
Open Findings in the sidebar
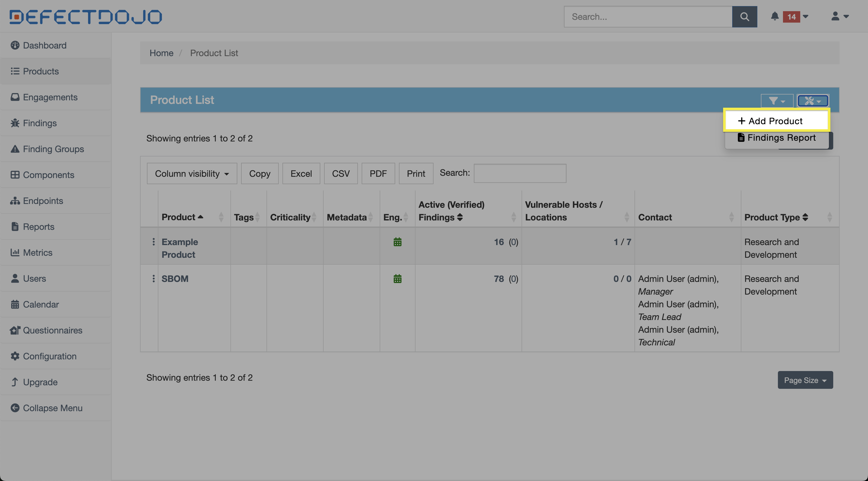click(x=56, y=123)
